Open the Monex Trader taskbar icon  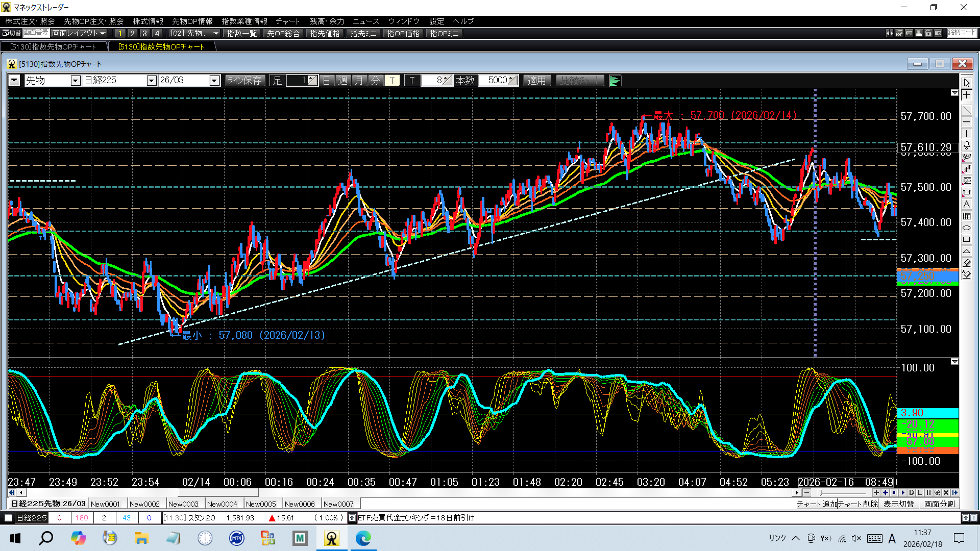tap(332, 538)
